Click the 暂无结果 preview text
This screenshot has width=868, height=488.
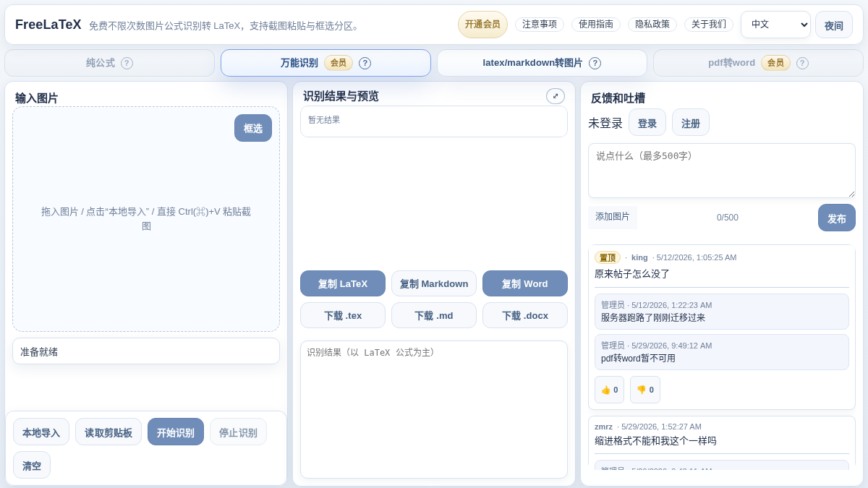pyautogui.click(x=324, y=120)
